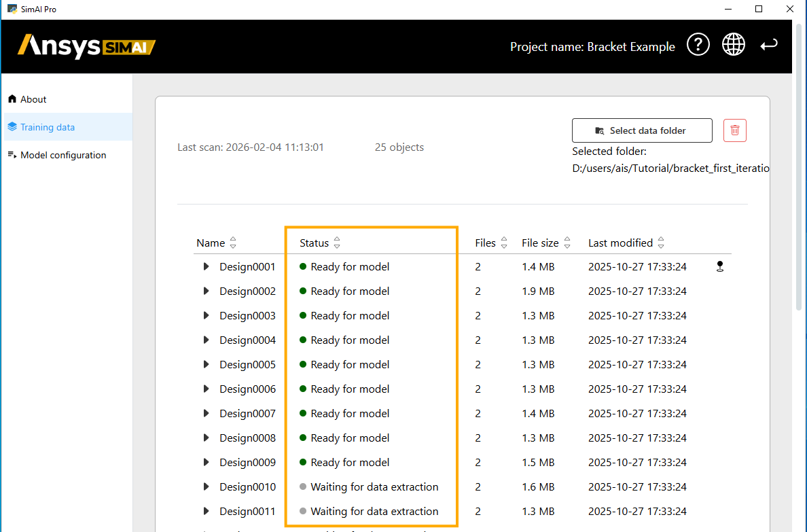Click the pin icon beside Design0001

coord(720,267)
